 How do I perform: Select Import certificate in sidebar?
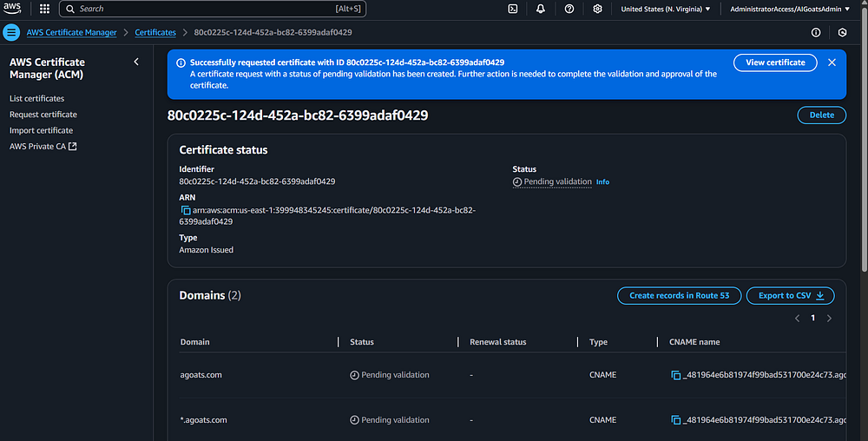point(41,130)
